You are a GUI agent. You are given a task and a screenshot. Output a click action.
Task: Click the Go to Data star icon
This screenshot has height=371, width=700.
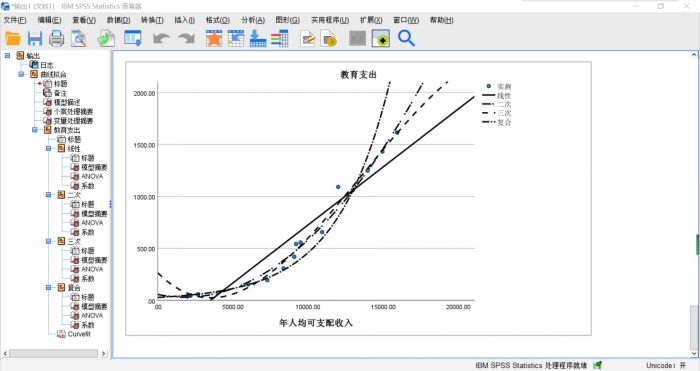[214, 39]
